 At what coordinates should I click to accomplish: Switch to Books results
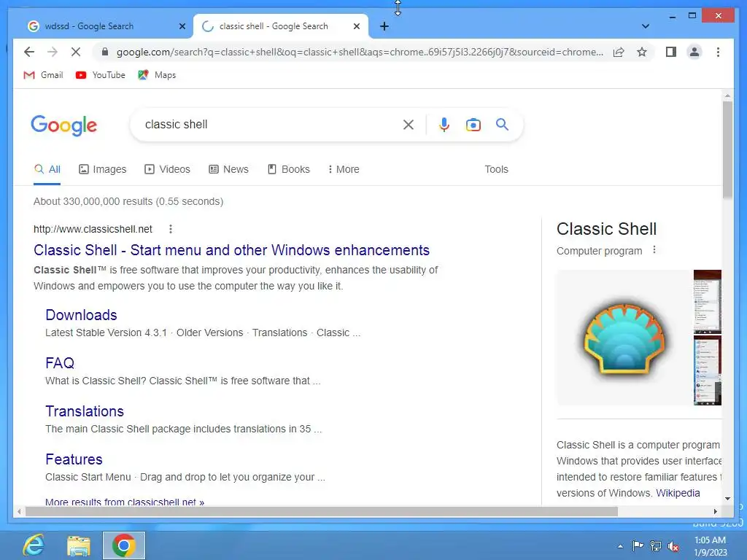pyautogui.click(x=289, y=169)
